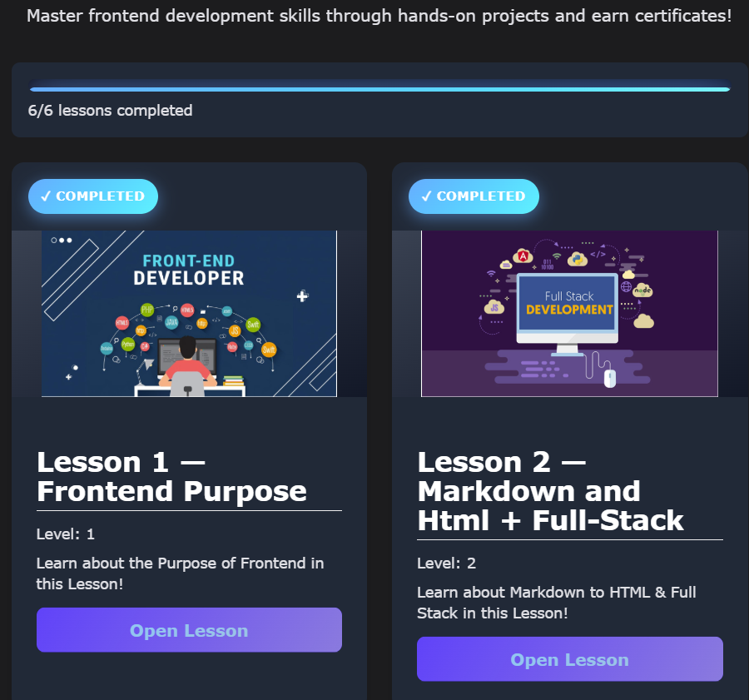749x700 pixels.
Task: Open the Front-End Developer thumbnail image
Action: pyautogui.click(x=189, y=314)
